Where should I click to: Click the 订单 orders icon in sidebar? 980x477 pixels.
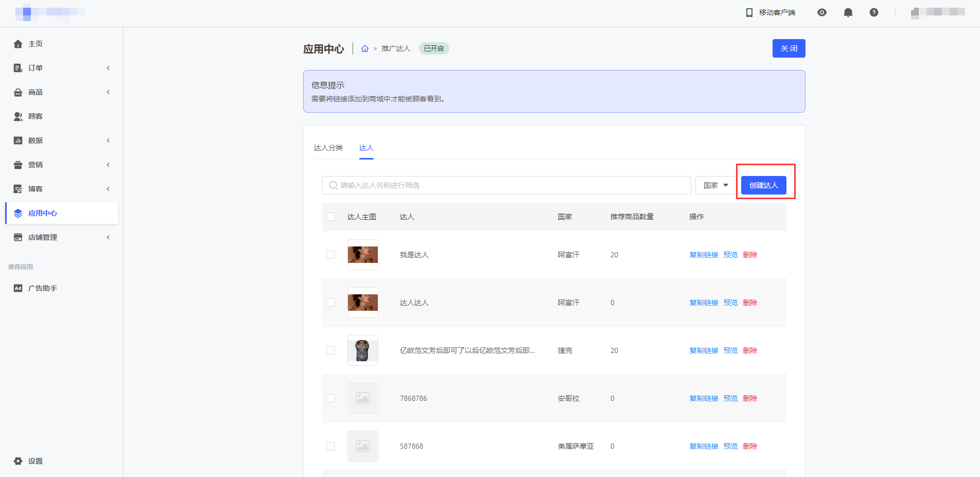point(18,68)
